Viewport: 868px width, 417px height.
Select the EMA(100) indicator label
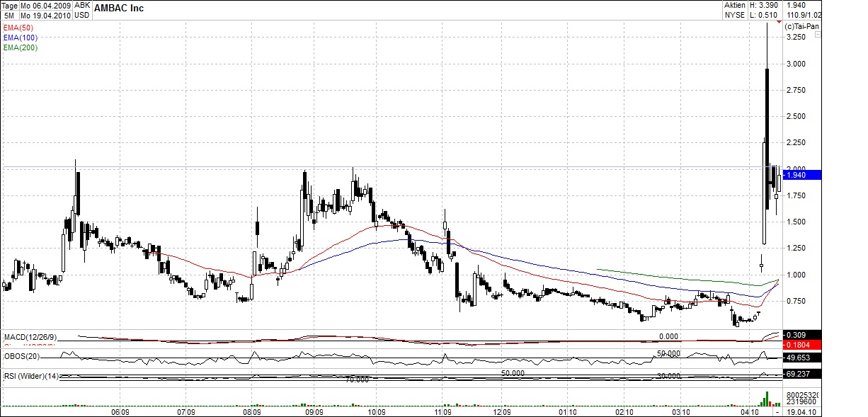click(21, 37)
